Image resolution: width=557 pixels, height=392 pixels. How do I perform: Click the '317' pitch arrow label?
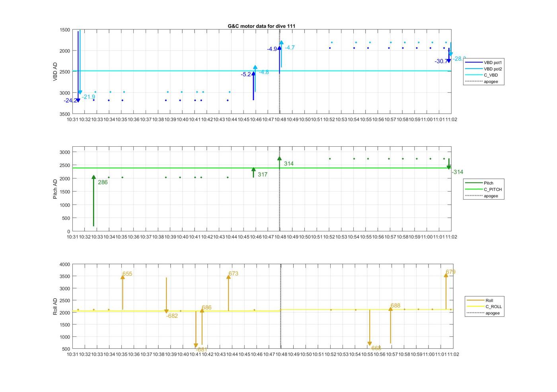[x=263, y=175]
